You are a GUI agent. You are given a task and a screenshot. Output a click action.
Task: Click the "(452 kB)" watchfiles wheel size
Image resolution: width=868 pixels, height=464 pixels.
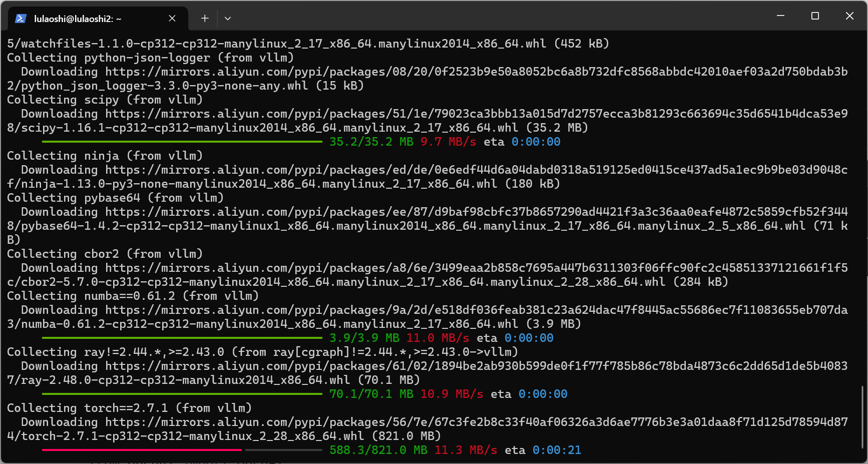coord(582,44)
